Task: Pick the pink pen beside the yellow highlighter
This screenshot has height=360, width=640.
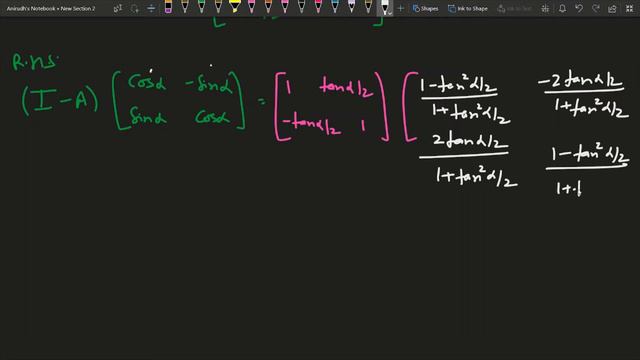Action: 251,7
